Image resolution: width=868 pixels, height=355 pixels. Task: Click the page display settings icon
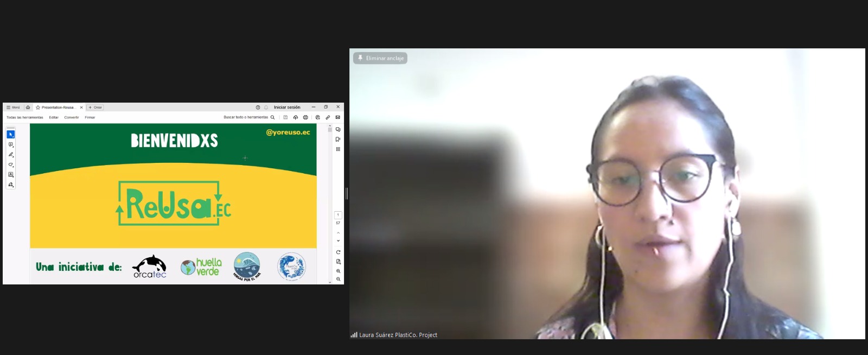pyautogui.click(x=338, y=262)
